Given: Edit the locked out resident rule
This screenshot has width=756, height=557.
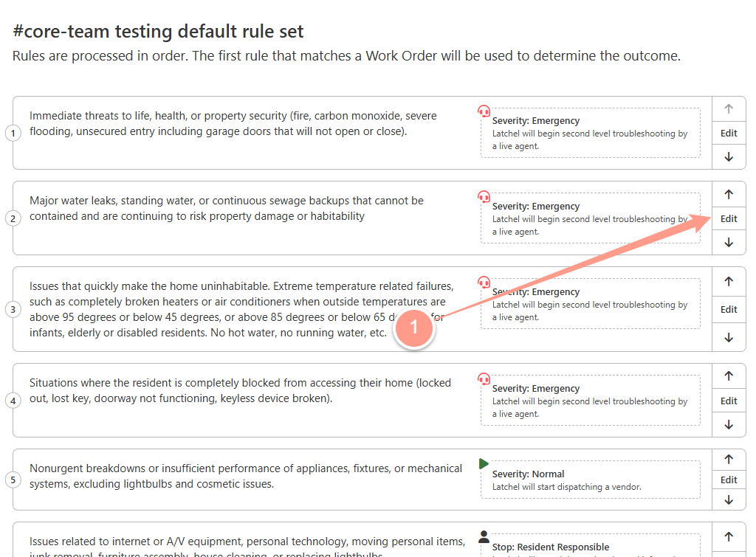Looking at the screenshot, I should click(x=729, y=401).
